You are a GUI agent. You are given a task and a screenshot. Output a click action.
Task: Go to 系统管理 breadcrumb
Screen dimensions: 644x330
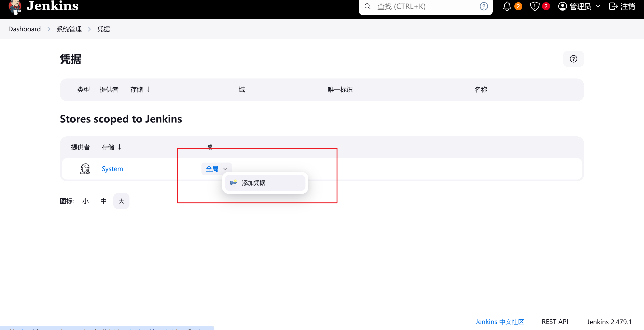pyautogui.click(x=69, y=29)
